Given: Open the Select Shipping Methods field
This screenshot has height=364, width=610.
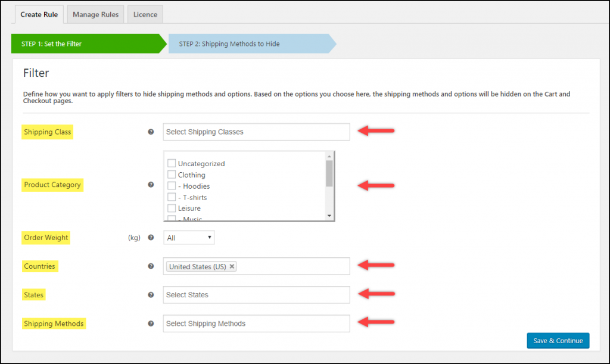Looking at the screenshot, I should (x=256, y=323).
